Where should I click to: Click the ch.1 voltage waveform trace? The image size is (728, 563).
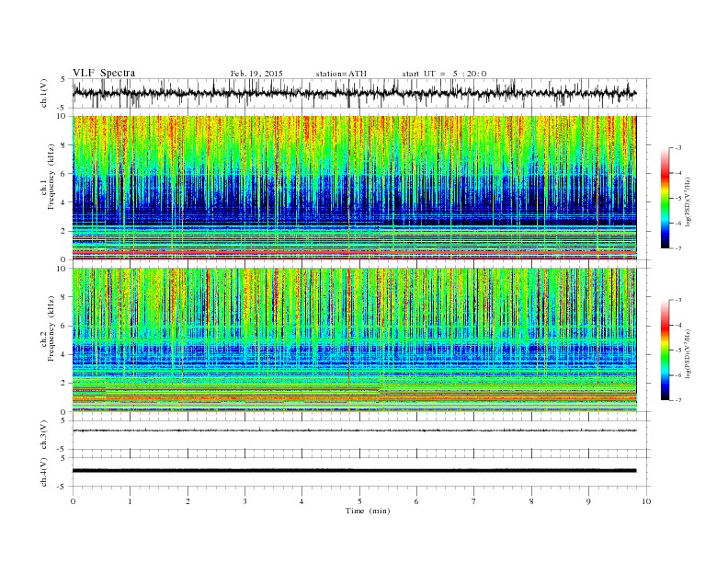pos(354,93)
